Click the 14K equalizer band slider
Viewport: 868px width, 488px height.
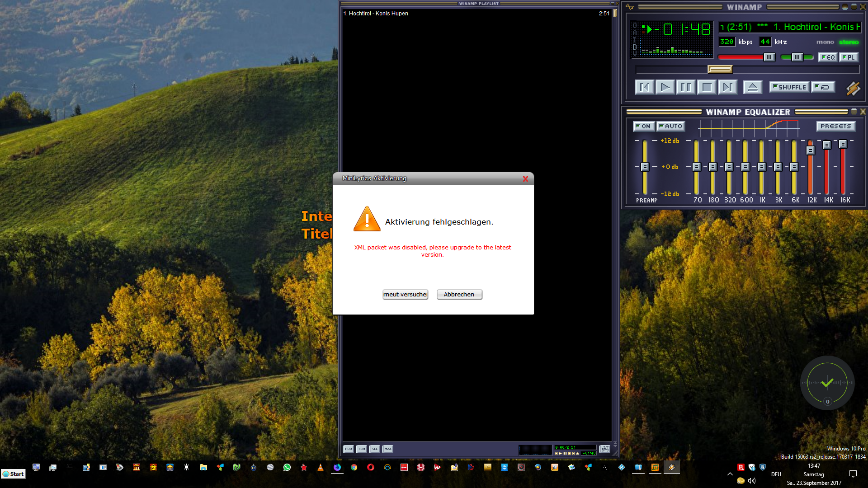point(827,167)
